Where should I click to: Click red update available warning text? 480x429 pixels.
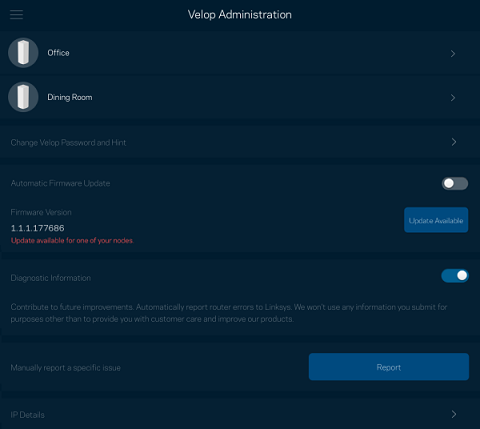coord(72,240)
